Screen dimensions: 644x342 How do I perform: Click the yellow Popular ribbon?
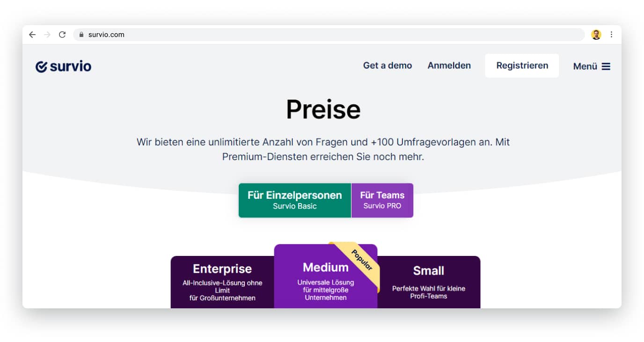pos(362,260)
